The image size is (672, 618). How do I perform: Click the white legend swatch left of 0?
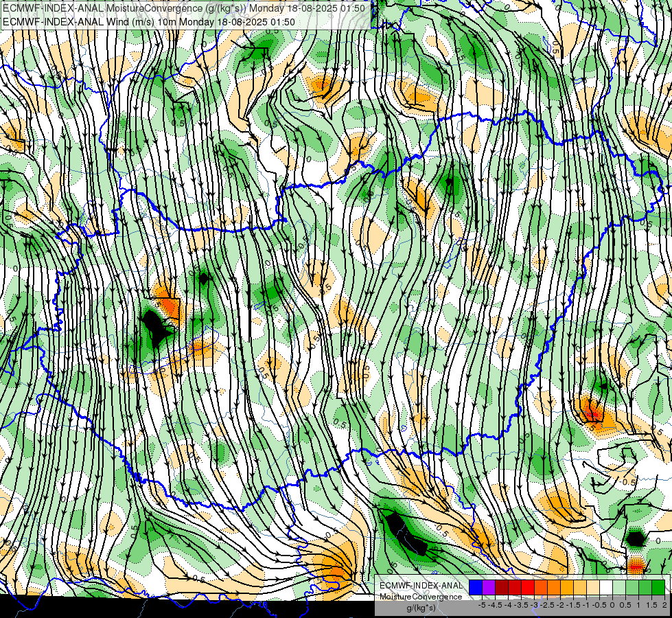606,588
